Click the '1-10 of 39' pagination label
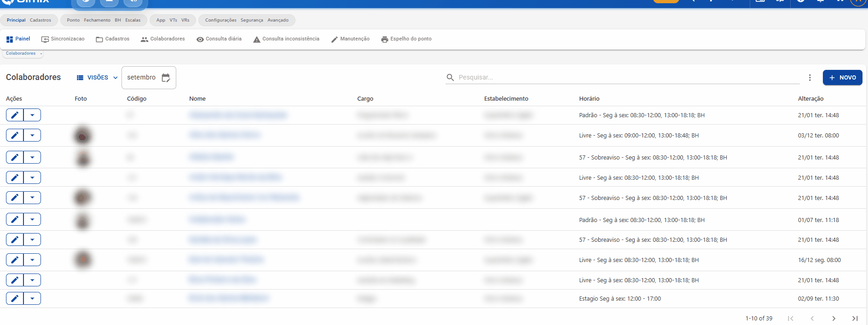 759,318
